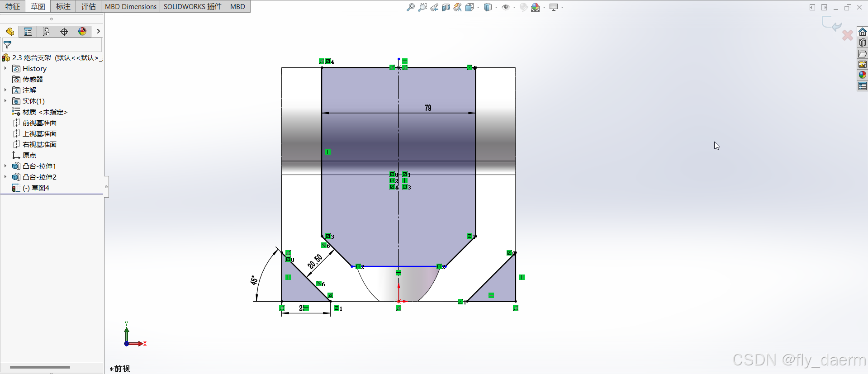The width and height of the screenshot is (868, 374).
Task: Select the (-) 草图4 sketch item
Action: [31, 188]
